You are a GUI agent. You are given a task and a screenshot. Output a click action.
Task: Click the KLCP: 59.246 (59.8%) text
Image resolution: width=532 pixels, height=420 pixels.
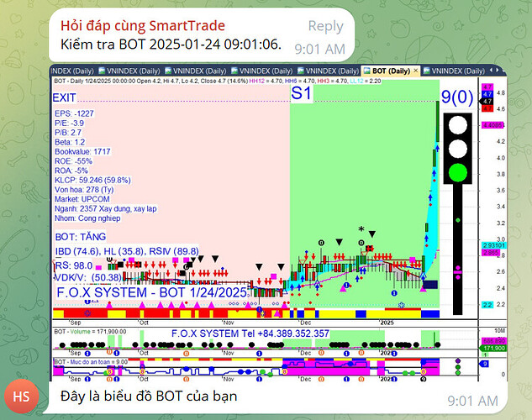pos(92,180)
